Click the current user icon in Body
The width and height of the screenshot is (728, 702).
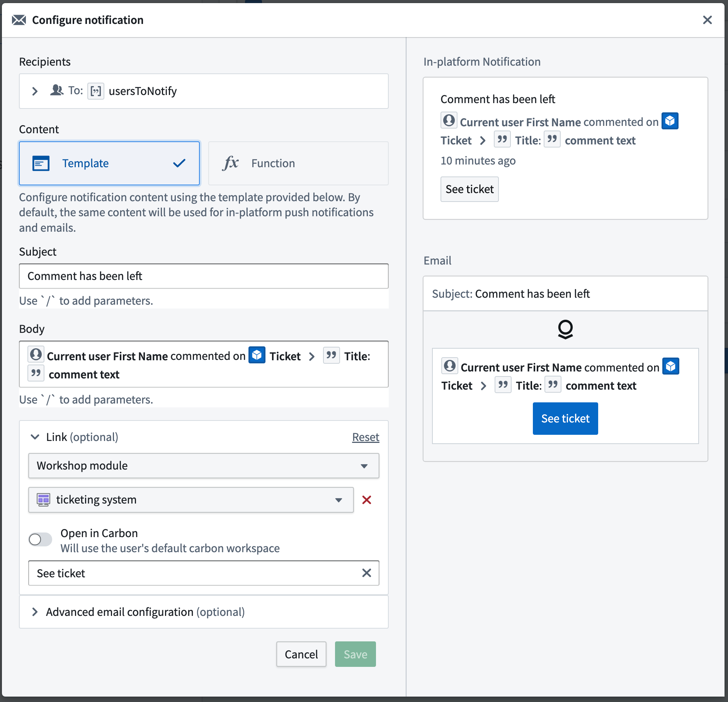36,354
